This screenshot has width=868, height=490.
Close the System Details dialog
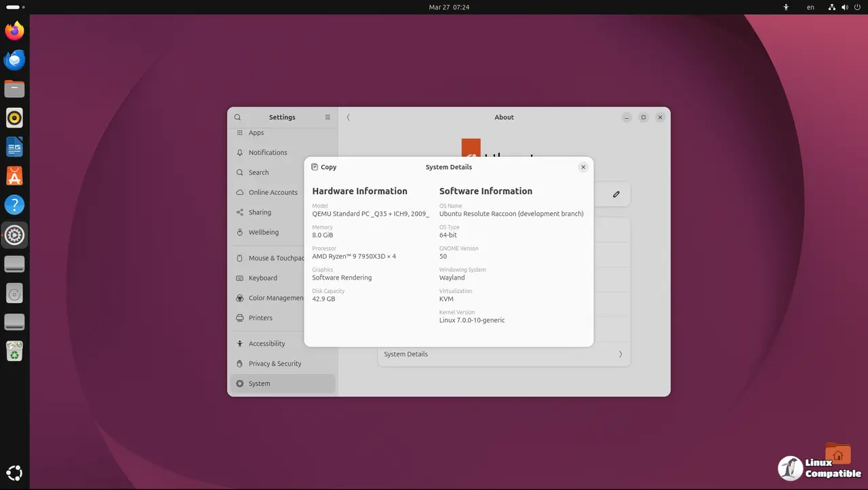(x=583, y=167)
